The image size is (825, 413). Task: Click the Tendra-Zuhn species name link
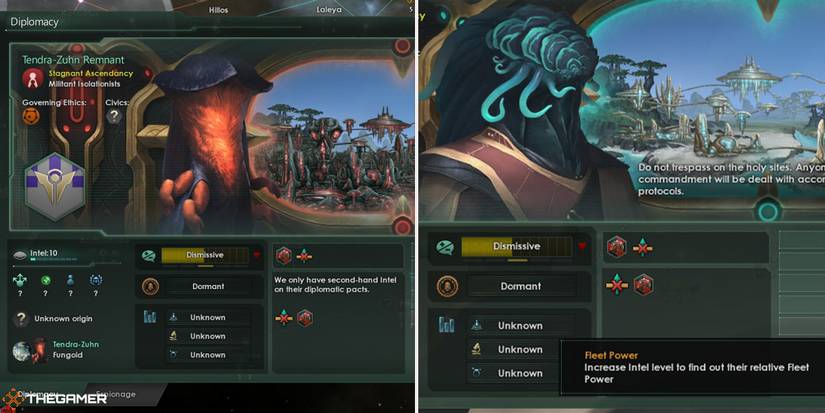pos(76,344)
